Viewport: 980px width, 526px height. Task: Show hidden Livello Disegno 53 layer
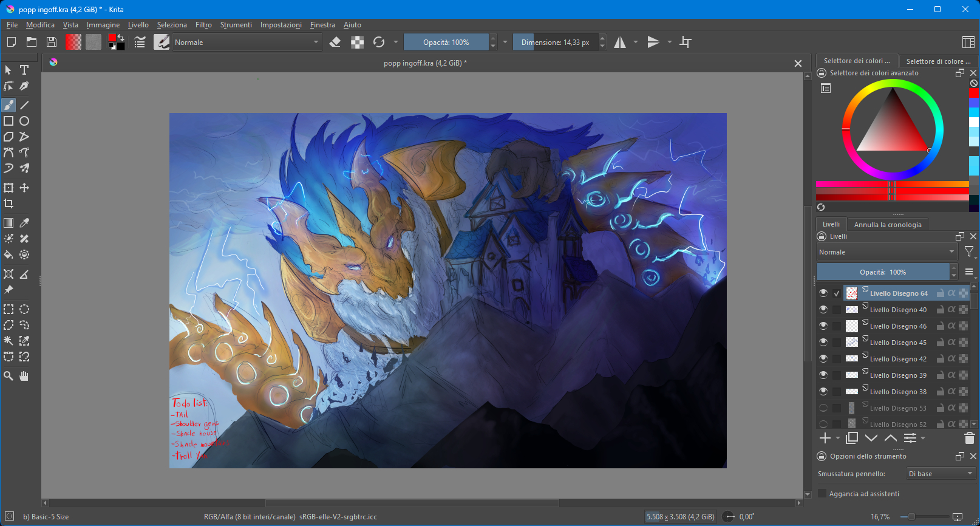[x=823, y=408]
